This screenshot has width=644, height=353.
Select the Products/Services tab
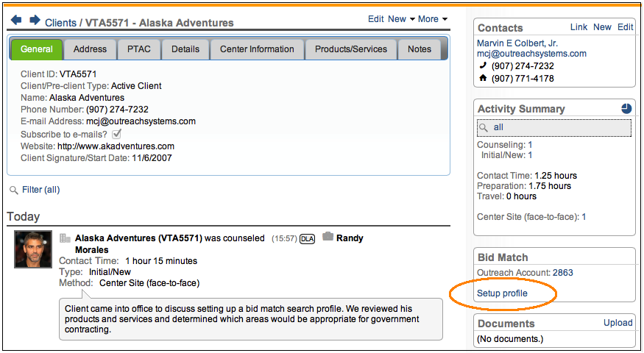(350, 49)
